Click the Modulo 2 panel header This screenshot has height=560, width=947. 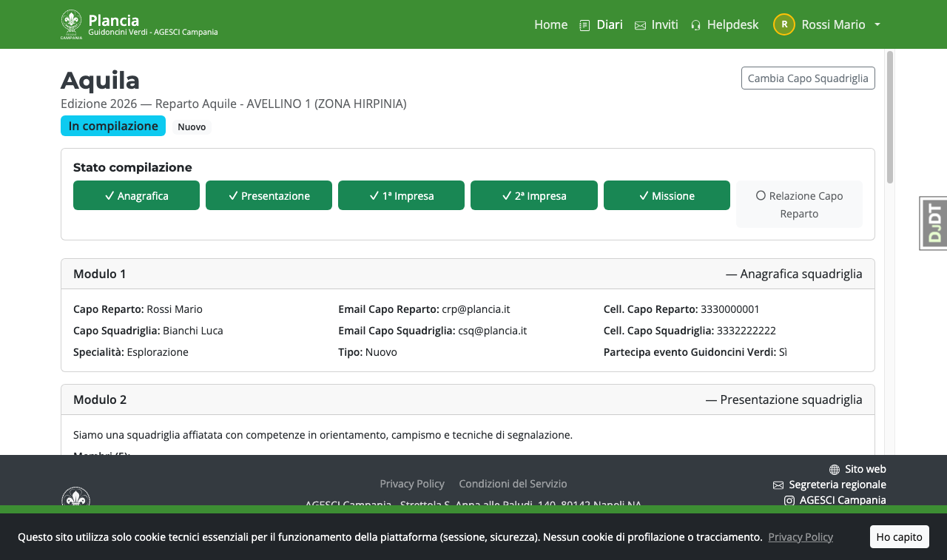tap(468, 399)
